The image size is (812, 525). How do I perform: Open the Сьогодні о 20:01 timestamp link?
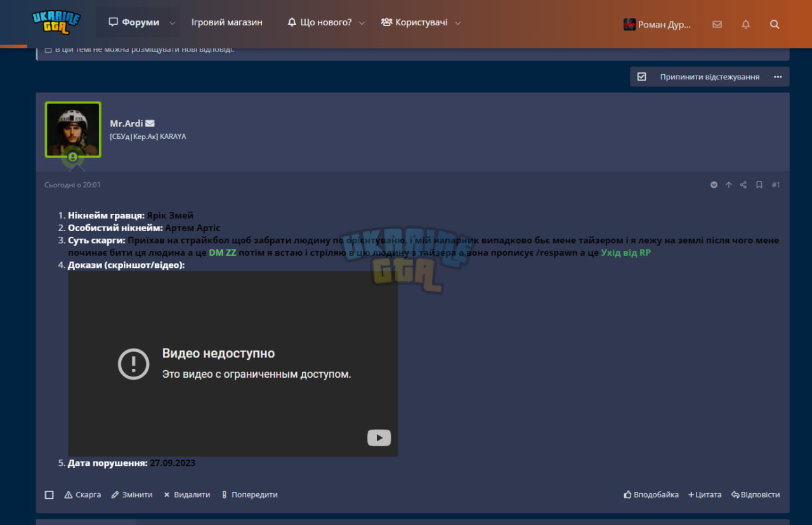point(72,185)
